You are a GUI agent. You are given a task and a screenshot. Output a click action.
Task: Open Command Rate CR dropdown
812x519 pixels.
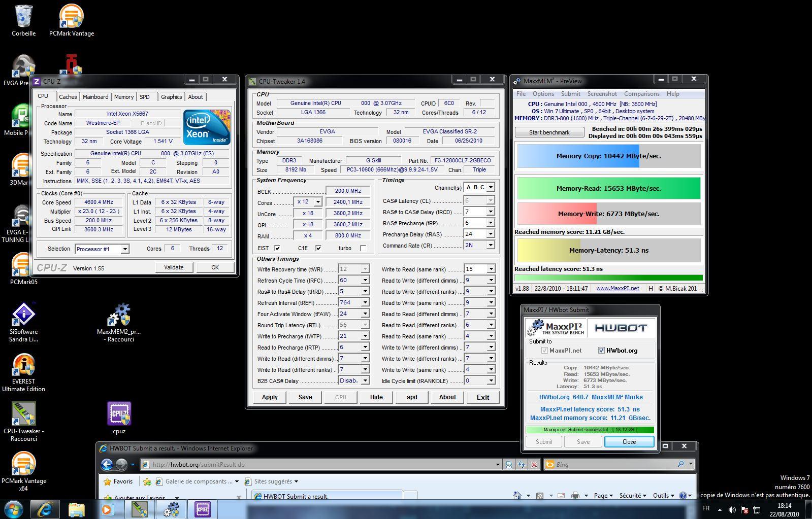[x=491, y=245]
